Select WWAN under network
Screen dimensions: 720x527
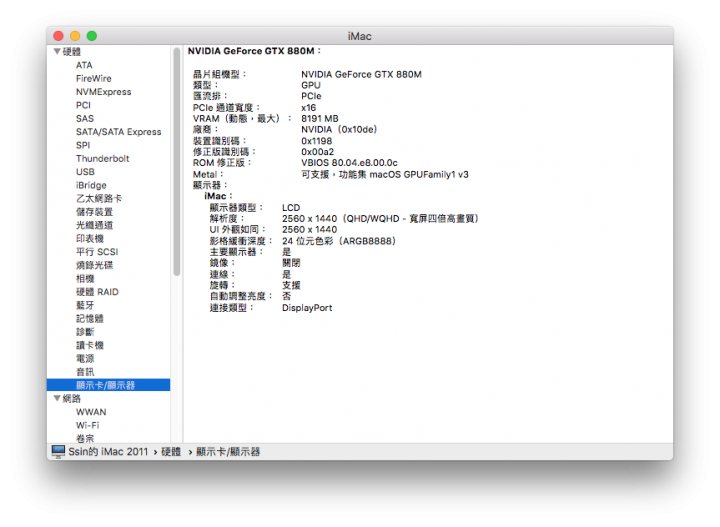pos(91,412)
